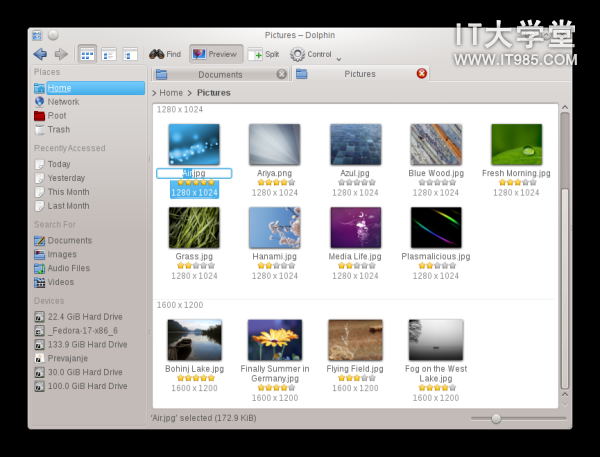Screen dimensions: 600x457
Task: Open Trash in Places panel
Action: [x=89, y=129]
